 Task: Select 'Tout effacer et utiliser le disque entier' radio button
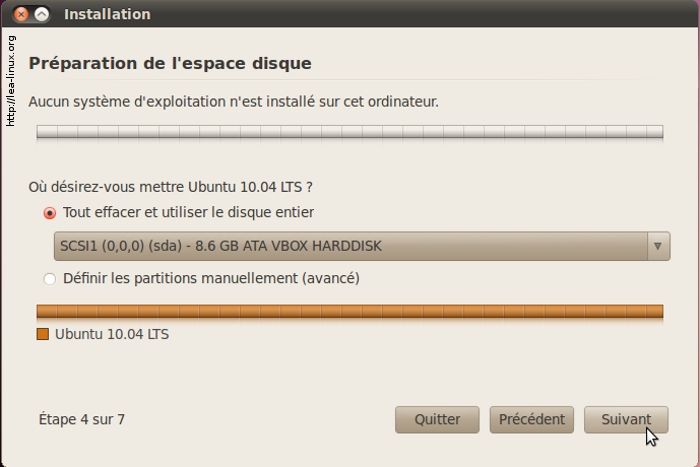click(x=50, y=213)
